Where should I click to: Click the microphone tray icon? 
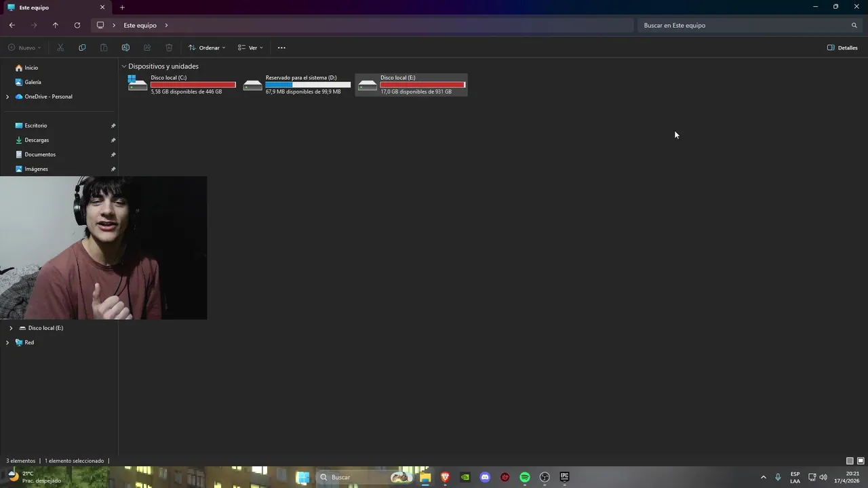tap(778, 477)
